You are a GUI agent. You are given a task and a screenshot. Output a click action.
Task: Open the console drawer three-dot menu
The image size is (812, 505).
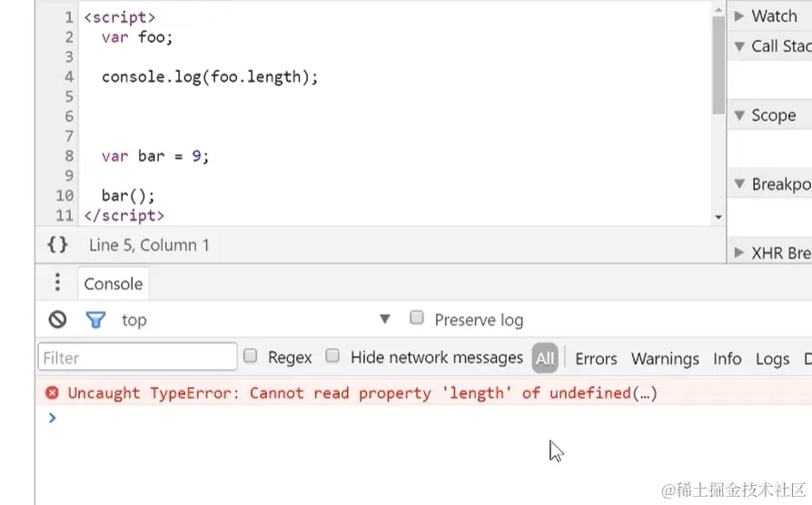[x=57, y=282]
